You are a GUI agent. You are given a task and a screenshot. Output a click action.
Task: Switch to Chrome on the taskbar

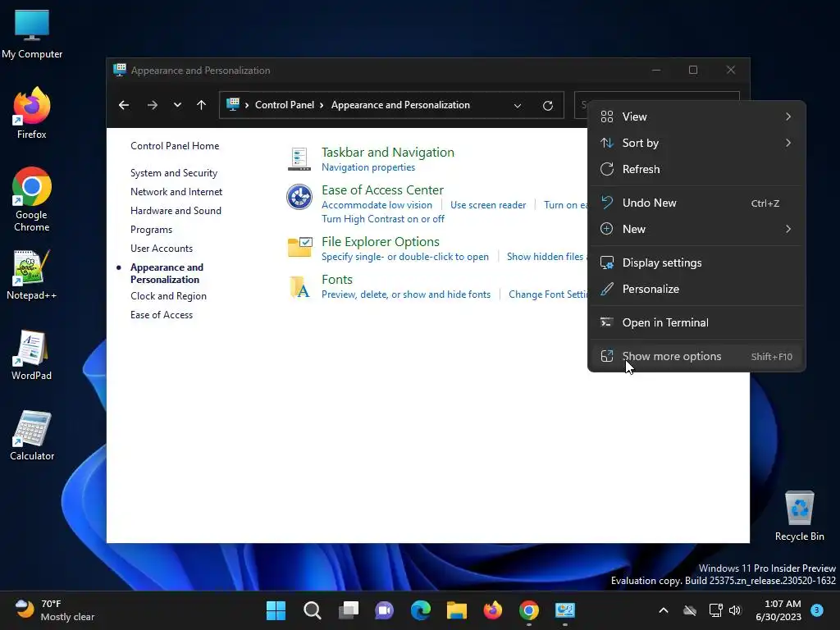coord(529,610)
